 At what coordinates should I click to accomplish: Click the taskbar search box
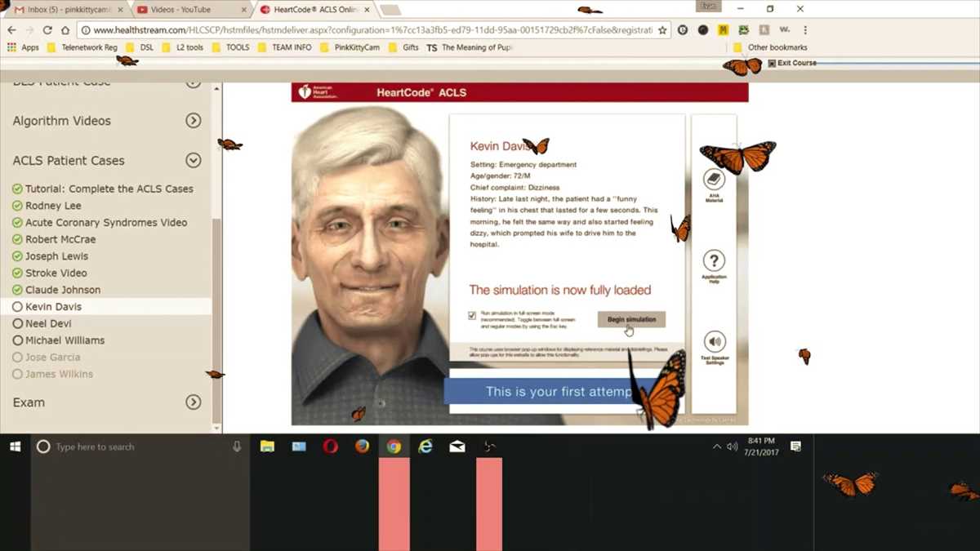pyautogui.click(x=140, y=447)
